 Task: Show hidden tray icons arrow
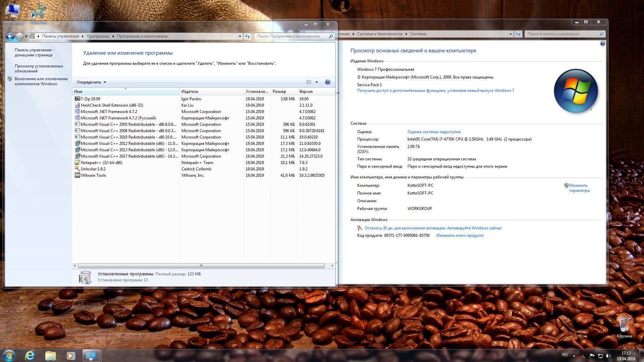click(x=575, y=356)
